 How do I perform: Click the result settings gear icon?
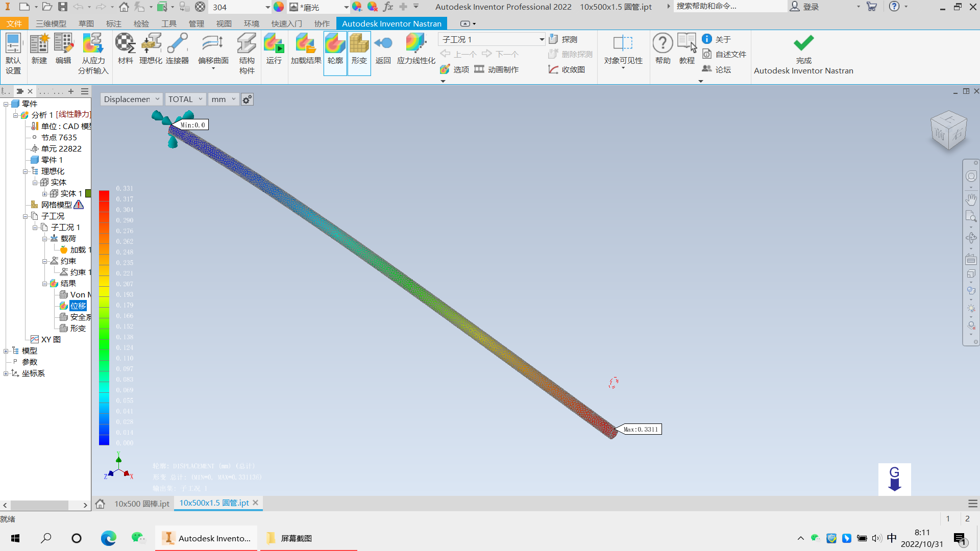click(247, 99)
